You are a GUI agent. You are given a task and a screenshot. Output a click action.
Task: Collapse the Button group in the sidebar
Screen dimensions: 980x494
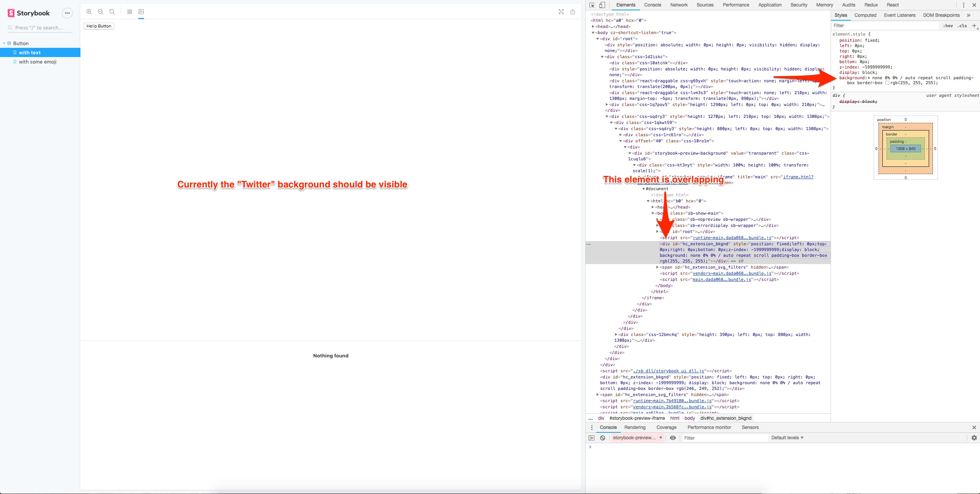[5, 43]
